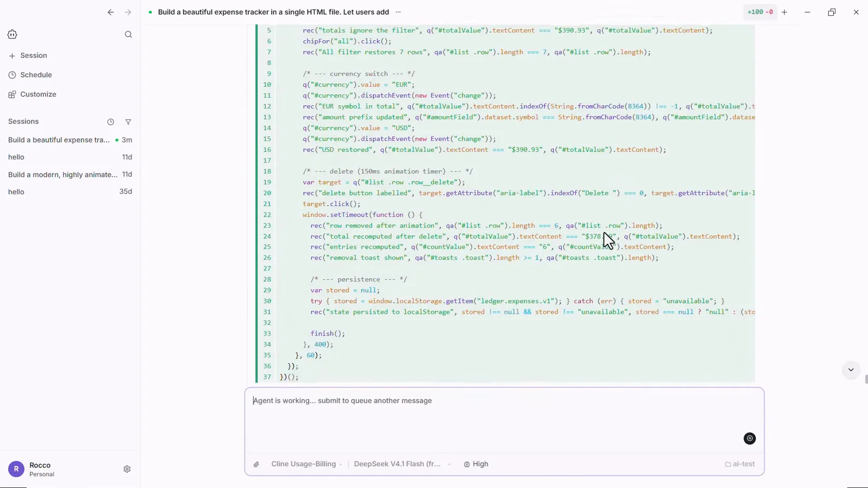The height and width of the screenshot is (488, 868).
Task: View the +100 -0 diff summary
Action: pyautogui.click(x=760, y=12)
